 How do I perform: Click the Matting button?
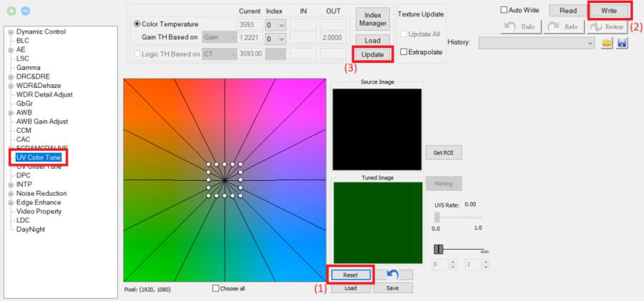[x=444, y=184]
